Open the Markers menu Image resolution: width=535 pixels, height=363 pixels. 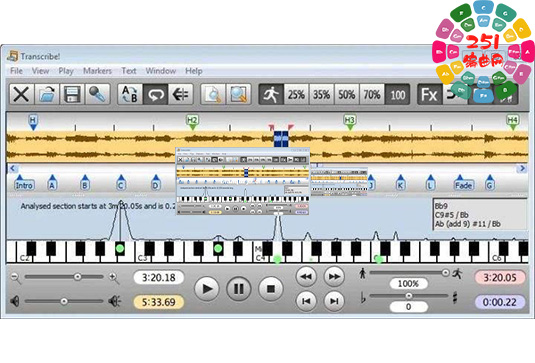coord(97,71)
